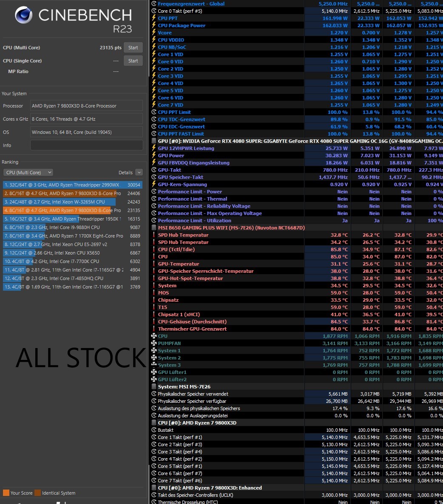Select the Threadripper 1950X ranking entry

pos(72,219)
